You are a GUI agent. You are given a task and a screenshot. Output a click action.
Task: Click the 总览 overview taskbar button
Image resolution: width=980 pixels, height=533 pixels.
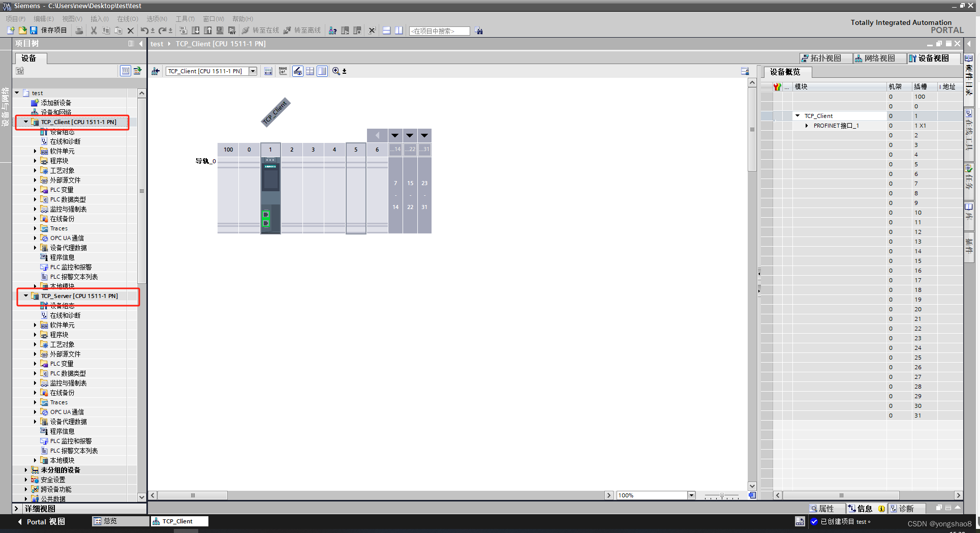pyautogui.click(x=120, y=521)
